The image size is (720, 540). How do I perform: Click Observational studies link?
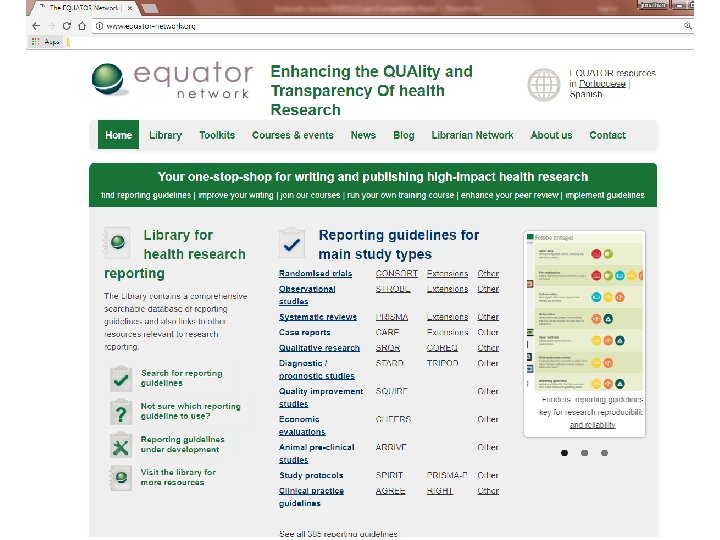(307, 295)
